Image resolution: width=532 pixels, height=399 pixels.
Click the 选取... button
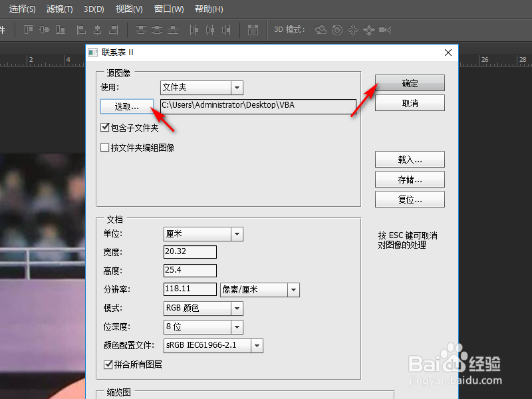pyautogui.click(x=127, y=106)
